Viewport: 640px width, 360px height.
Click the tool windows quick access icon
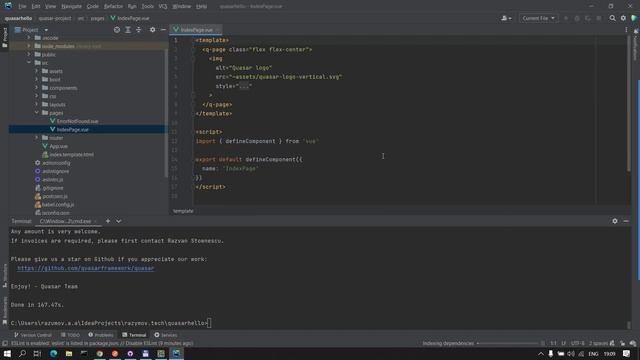[x=4, y=343]
